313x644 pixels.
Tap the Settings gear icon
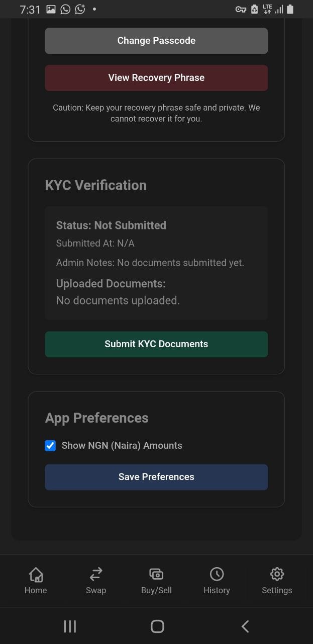pyautogui.click(x=277, y=574)
